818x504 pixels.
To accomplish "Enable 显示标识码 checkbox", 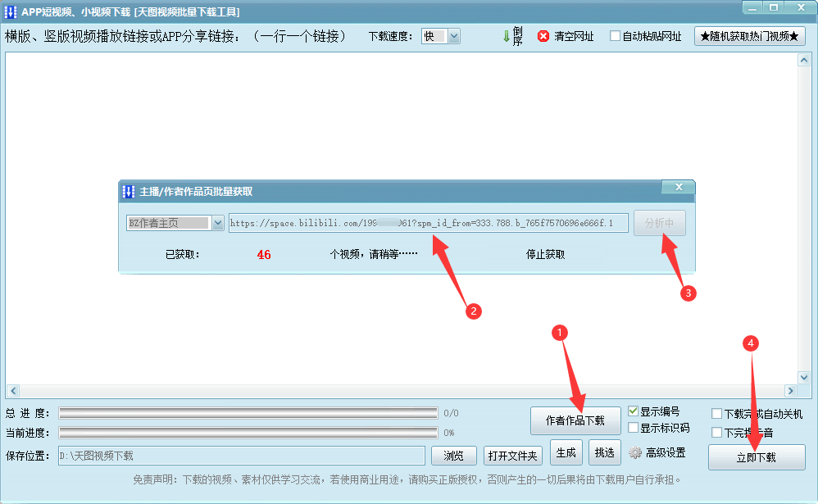I will 631,428.
